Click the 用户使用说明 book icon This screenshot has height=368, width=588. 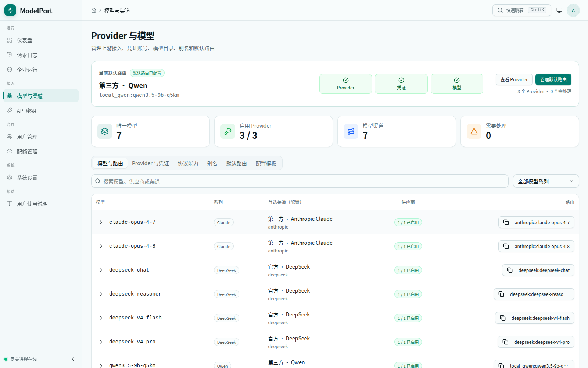tap(10, 204)
